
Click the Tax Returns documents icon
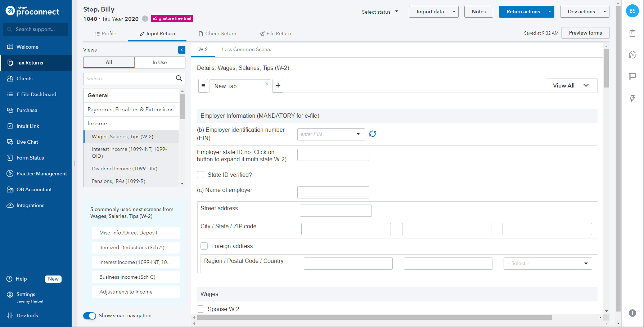click(x=10, y=63)
